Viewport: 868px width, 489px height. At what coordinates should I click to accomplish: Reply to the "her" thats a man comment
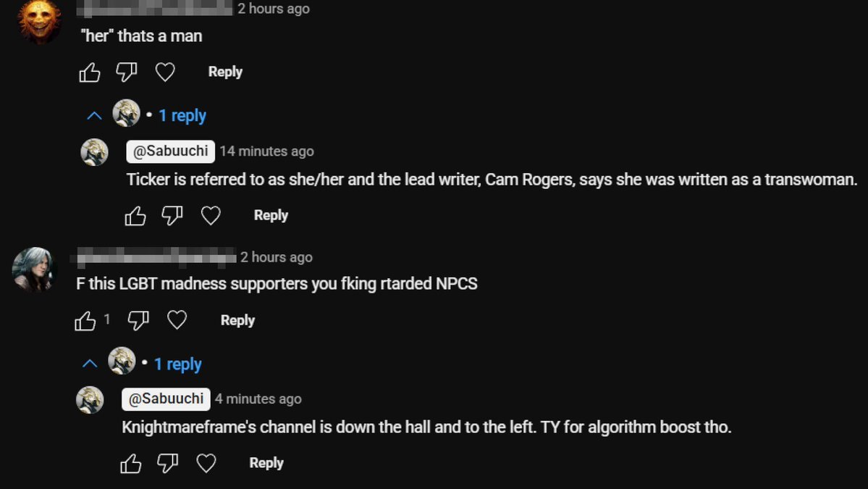pyautogui.click(x=225, y=72)
